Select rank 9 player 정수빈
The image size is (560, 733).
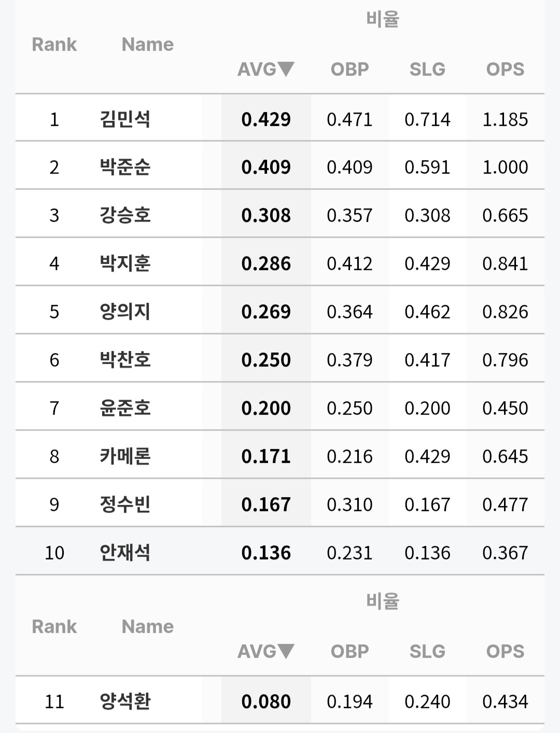(125, 504)
